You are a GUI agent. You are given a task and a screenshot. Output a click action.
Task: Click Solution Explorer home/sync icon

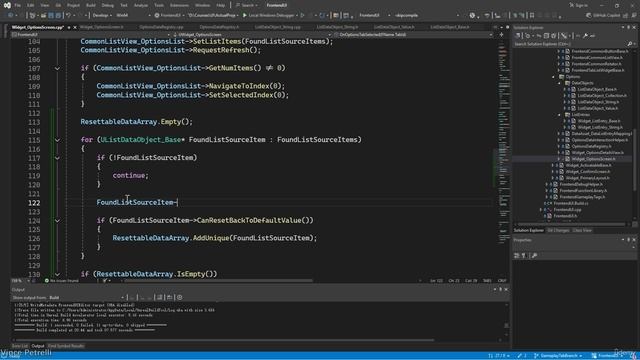coord(517,36)
